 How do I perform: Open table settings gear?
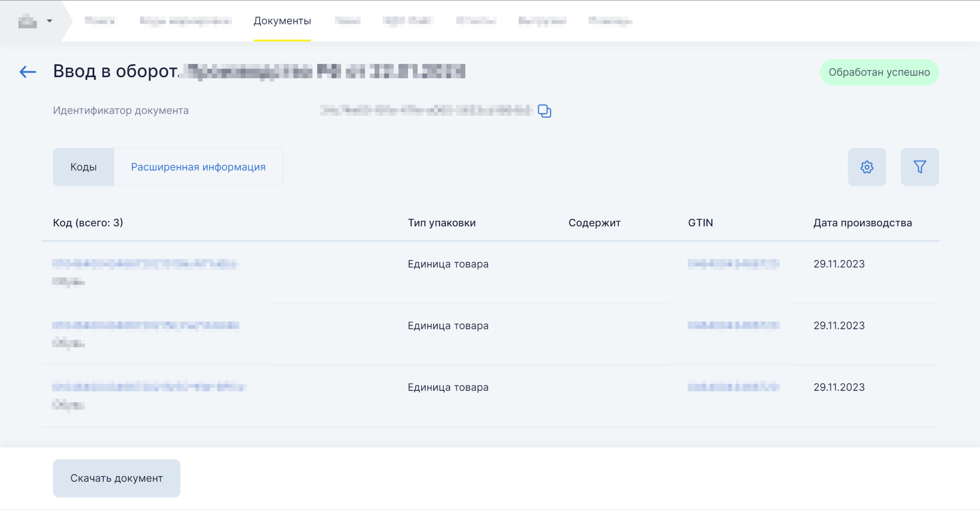(x=867, y=167)
